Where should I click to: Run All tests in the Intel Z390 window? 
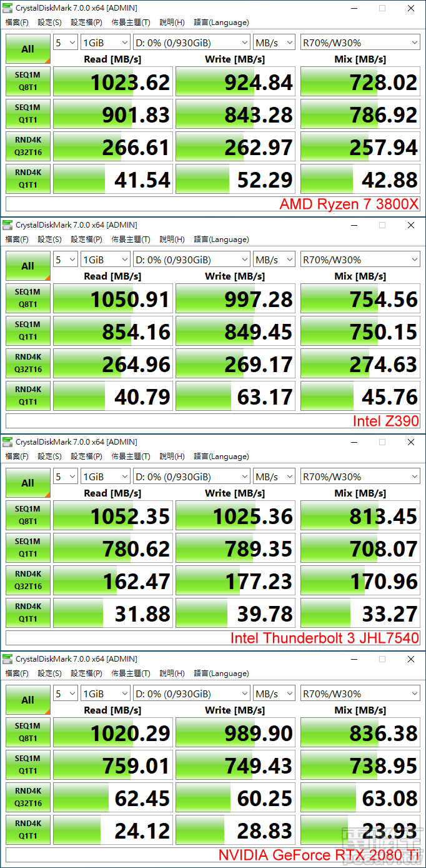(27, 266)
